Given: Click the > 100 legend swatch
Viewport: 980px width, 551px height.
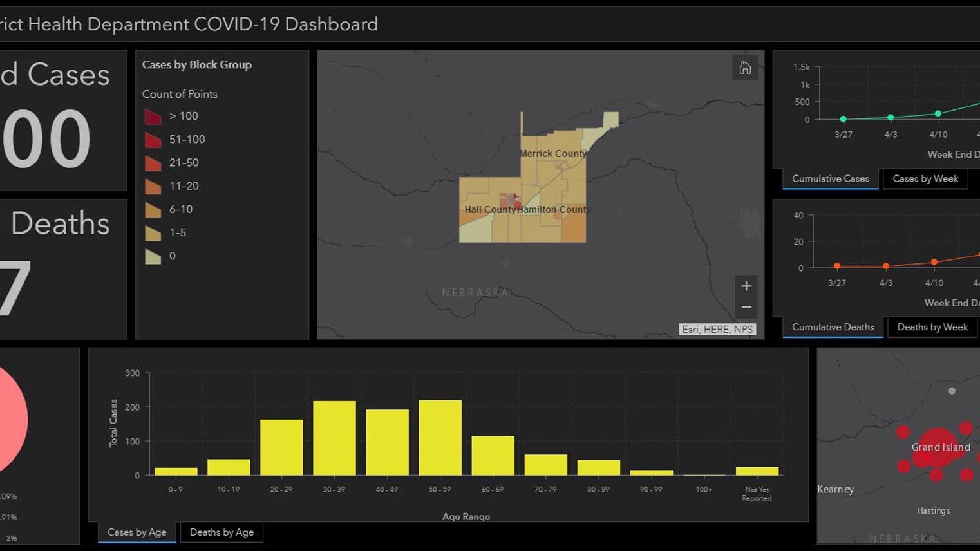Looking at the screenshot, I should [x=153, y=117].
